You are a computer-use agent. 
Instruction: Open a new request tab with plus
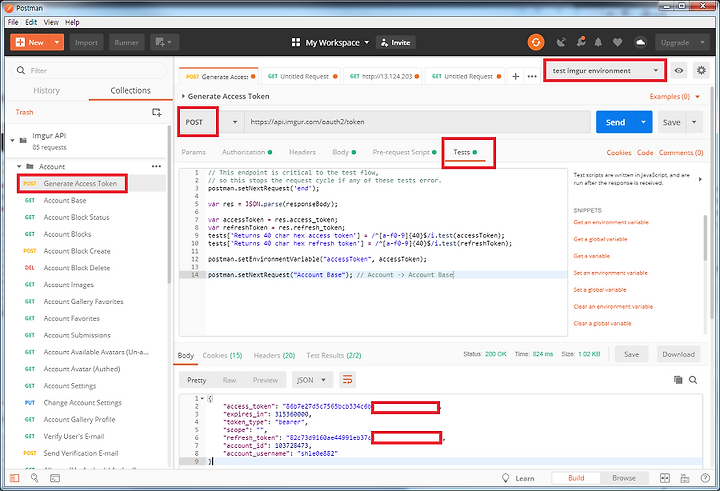click(x=516, y=76)
